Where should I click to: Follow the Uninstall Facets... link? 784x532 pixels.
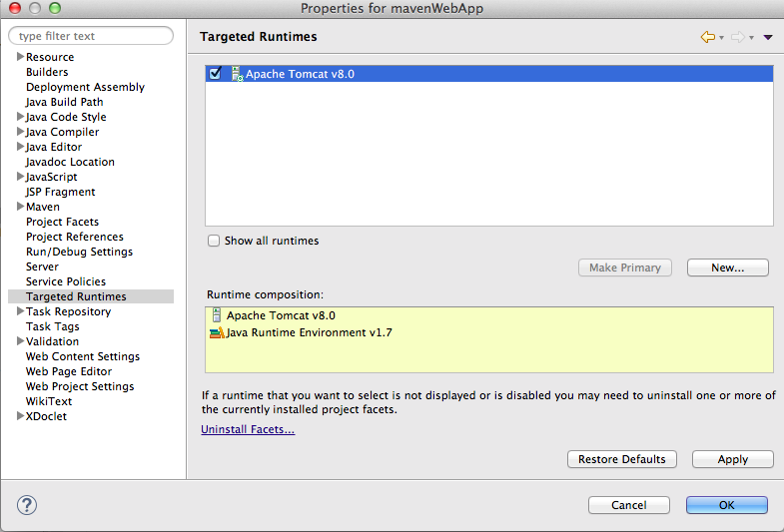(x=248, y=429)
